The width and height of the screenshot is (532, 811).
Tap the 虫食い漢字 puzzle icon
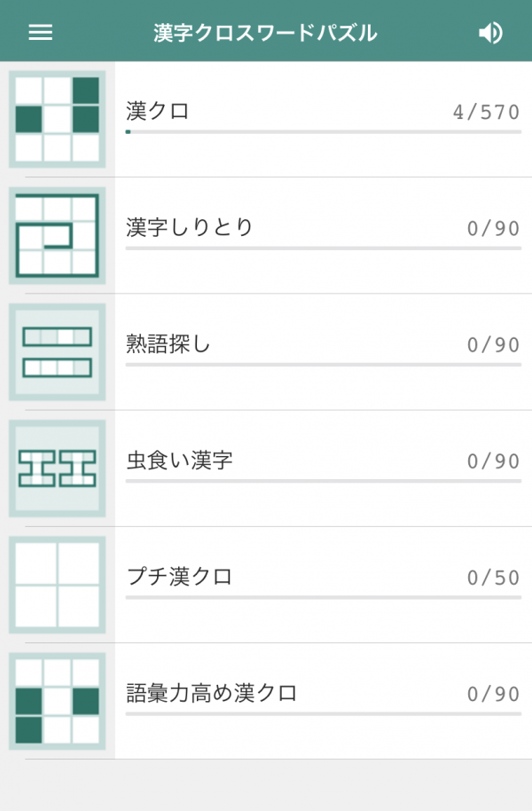(58, 468)
